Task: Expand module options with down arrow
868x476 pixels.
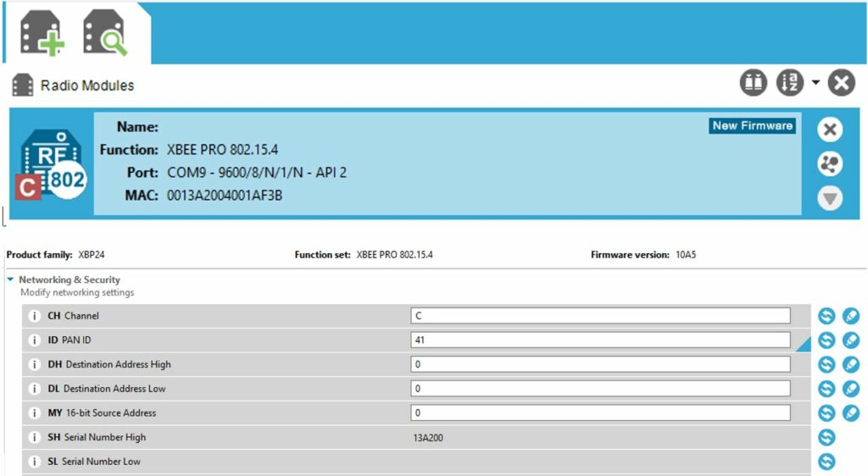Action: coord(830,198)
